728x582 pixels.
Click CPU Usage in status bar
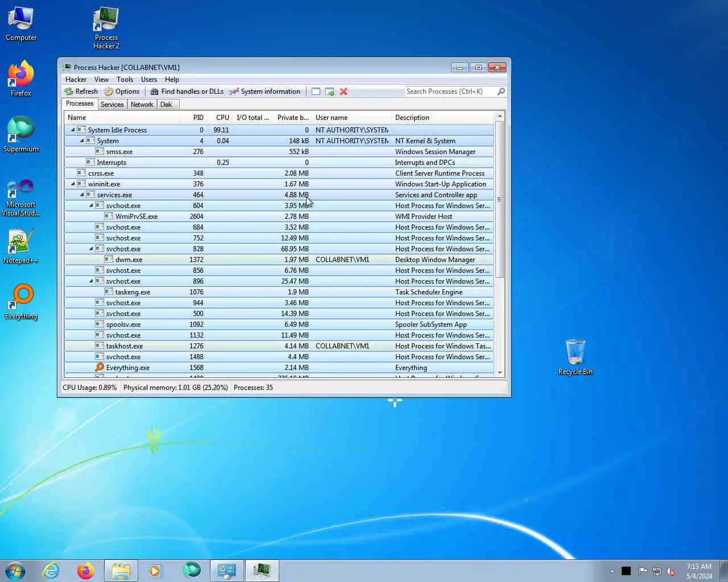click(89, 388)
